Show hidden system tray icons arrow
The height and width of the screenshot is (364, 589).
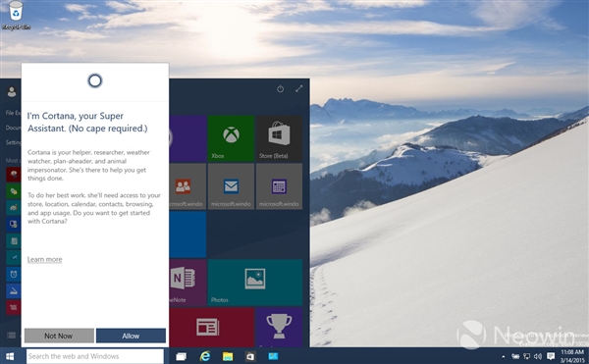pos(503,356)
